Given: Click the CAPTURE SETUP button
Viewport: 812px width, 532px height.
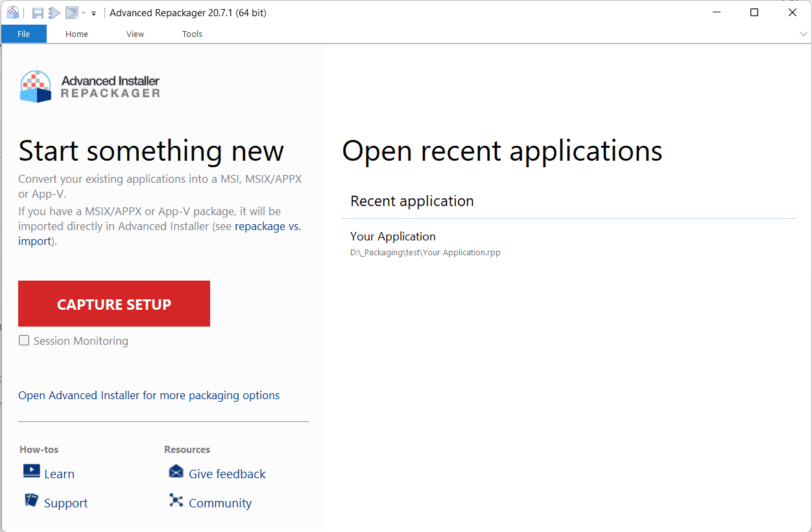Looking at the screenshot, I should coord(114,303).
